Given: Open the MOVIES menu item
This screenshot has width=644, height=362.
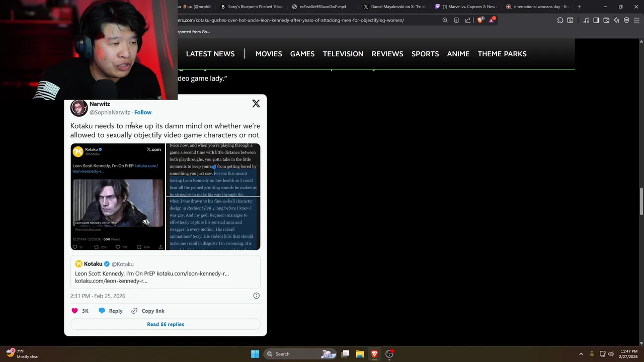Looking at the screenshot, I should click(269, 54).
